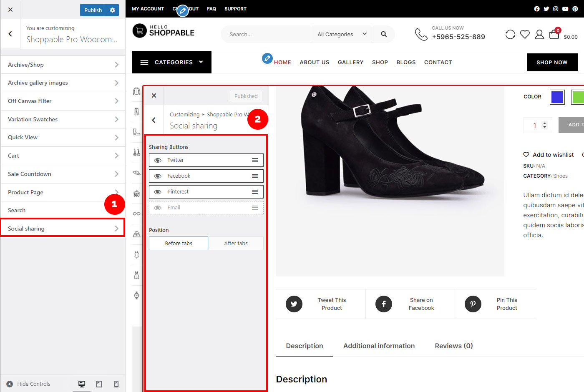Pick the green color swatch
Screen dimensions: 584x392
tap(578, 97)
